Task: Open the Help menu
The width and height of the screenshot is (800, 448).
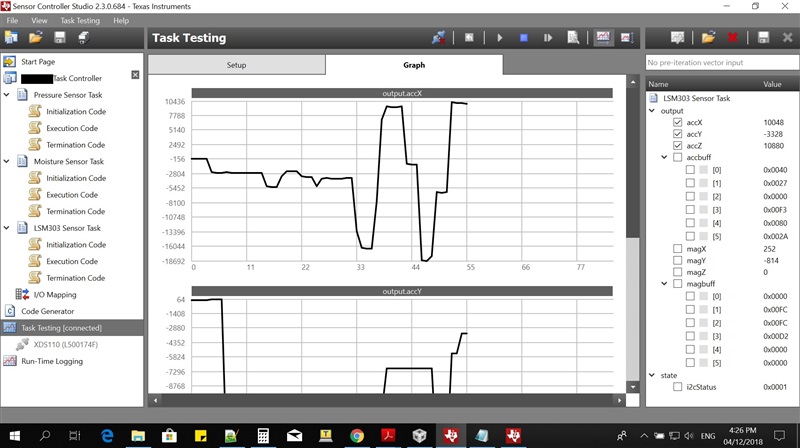Action: click(x=121, y=20)
